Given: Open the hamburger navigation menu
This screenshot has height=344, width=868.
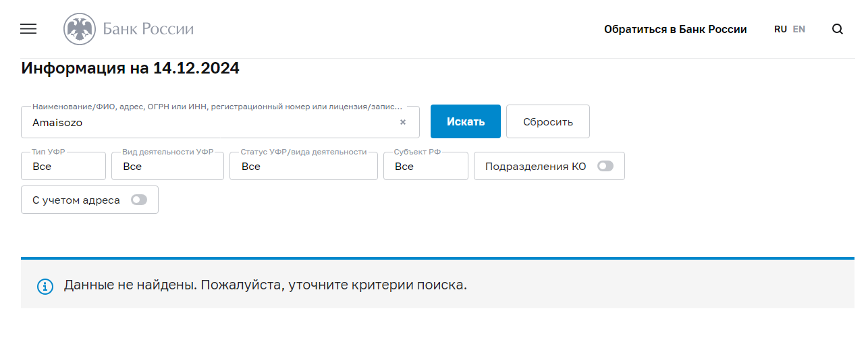Looking at the screenshot, I should [x=28, y=29].
